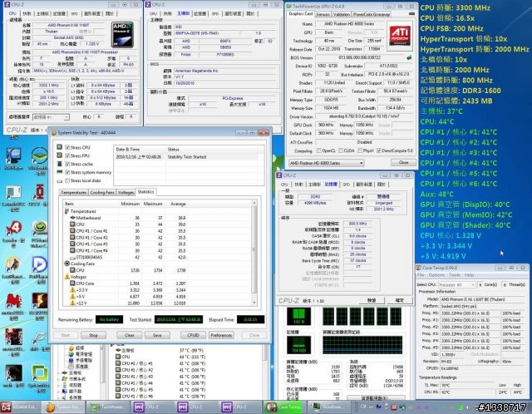Toggle the Stress FPU checkbox

point(67,155)
